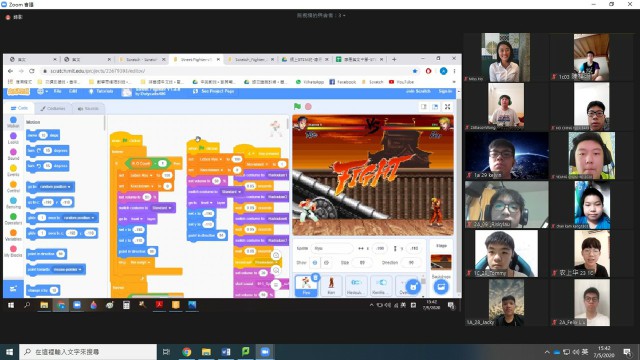Open the Choose a Sprite button
Screen dimensions: 640x360
pos(413,287)
